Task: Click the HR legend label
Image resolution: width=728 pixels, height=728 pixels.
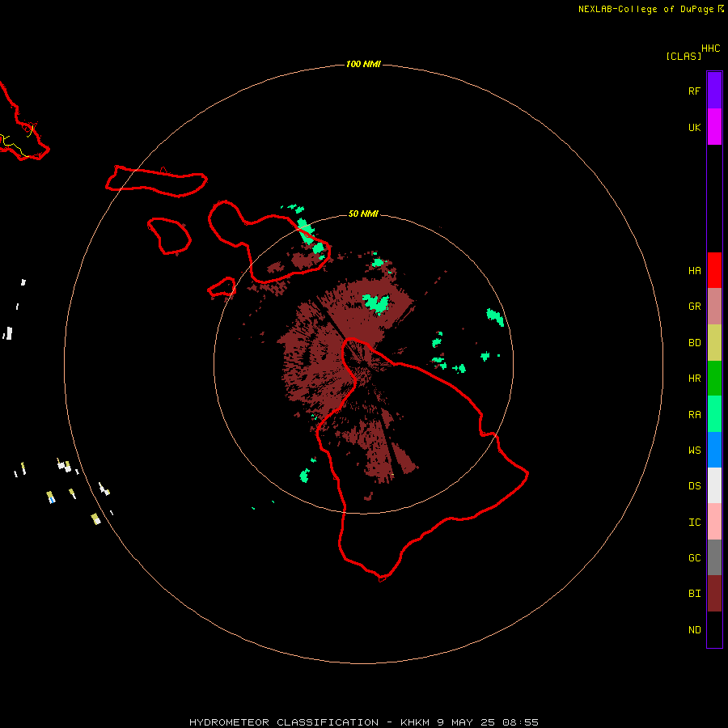Action: (x=694, y=379)
